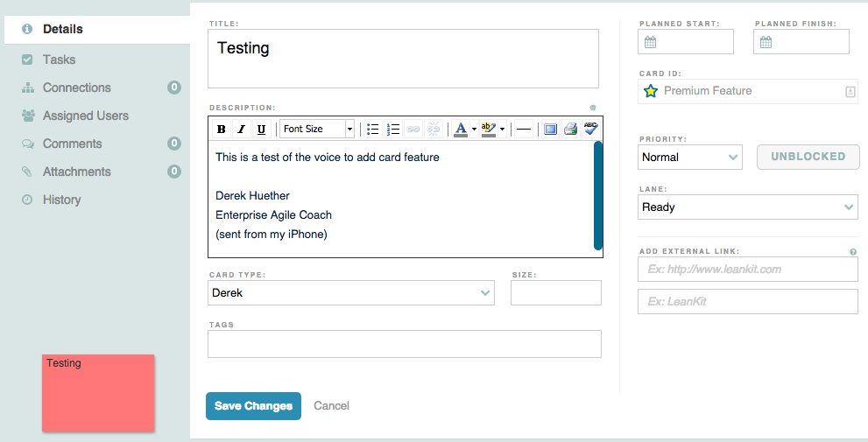Click the Tags input field
868x442 pixels.
pyautogui.click(x=404, y=343)
